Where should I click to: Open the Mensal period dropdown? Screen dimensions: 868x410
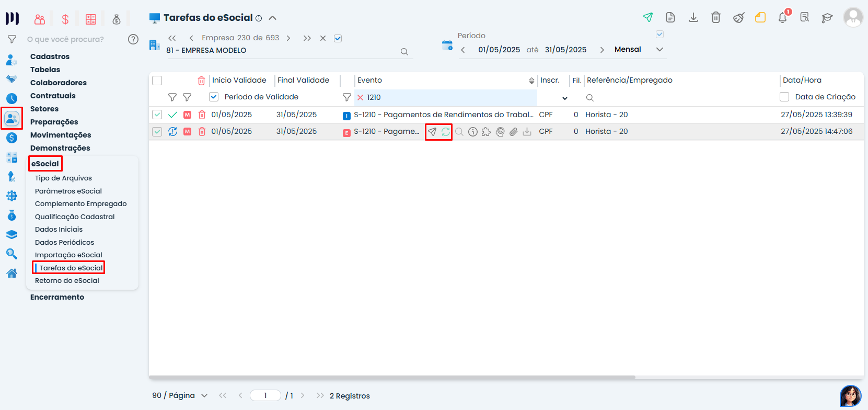click(659, 50)
